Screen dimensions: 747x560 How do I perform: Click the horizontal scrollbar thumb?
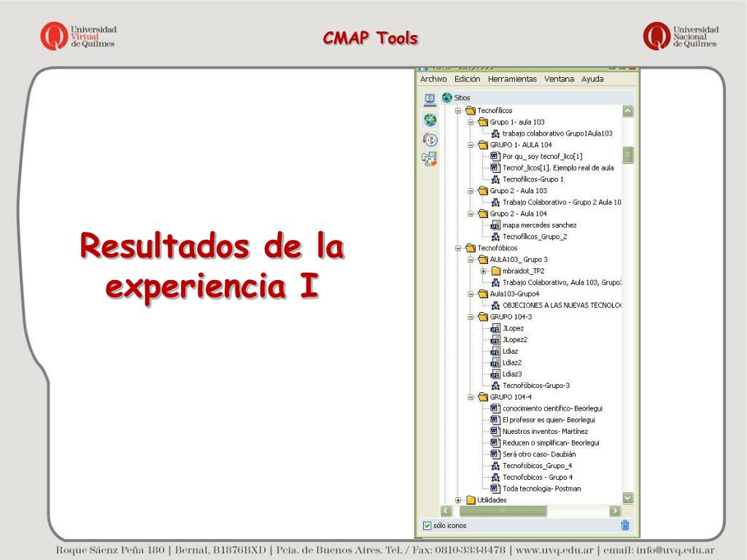pos(503,511)
